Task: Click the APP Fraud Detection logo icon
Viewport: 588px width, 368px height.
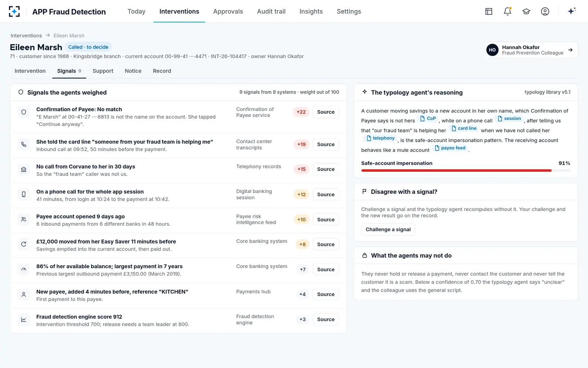Action: (x=14, y=11)
